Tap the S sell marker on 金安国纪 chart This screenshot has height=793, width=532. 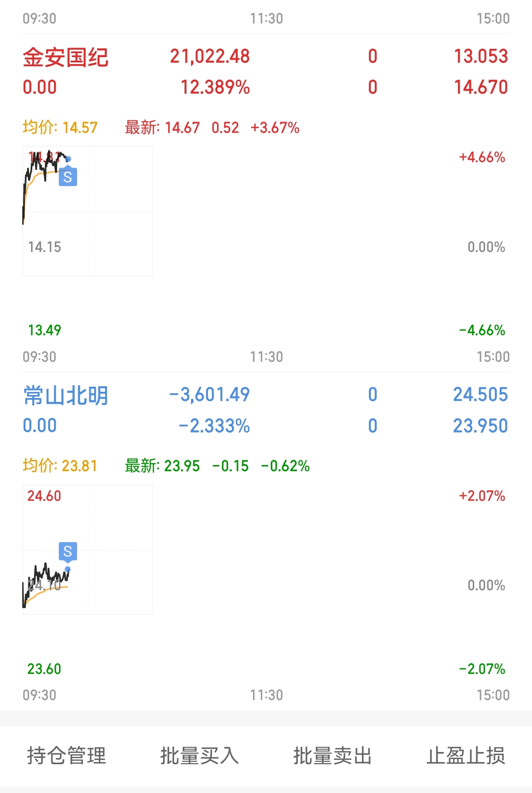click(68, 176)
